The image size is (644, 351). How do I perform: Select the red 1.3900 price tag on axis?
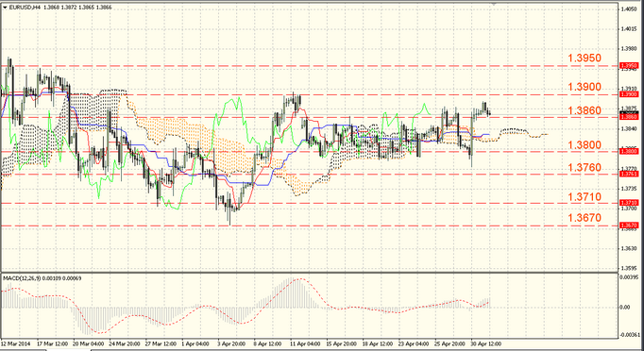(629, 94)
